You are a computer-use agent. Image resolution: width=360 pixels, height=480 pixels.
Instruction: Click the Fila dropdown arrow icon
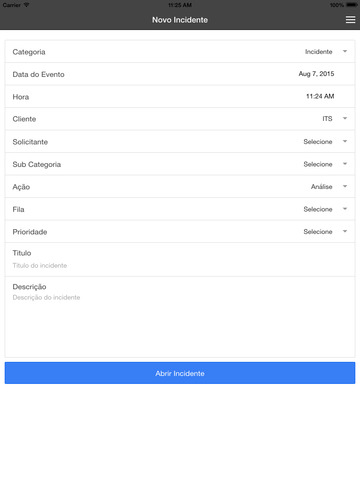[345, 209]
